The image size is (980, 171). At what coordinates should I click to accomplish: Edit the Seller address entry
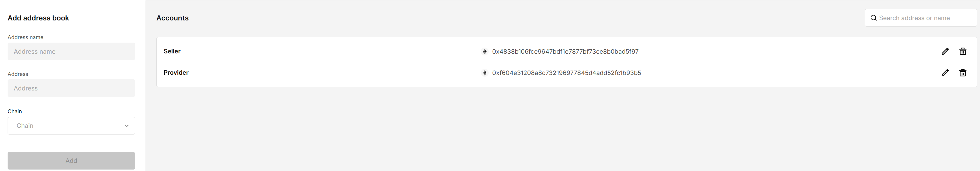pos(945,51)
